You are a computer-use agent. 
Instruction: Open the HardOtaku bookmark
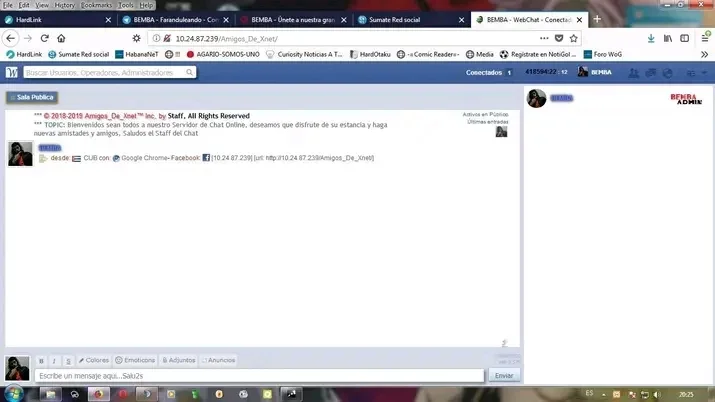coord(370,54)
